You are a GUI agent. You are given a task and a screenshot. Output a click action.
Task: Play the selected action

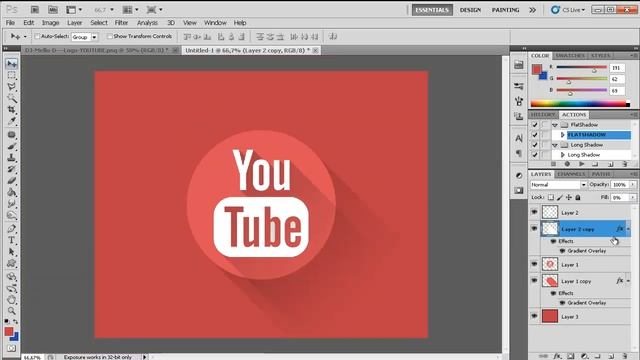click(x=582, y=164)
